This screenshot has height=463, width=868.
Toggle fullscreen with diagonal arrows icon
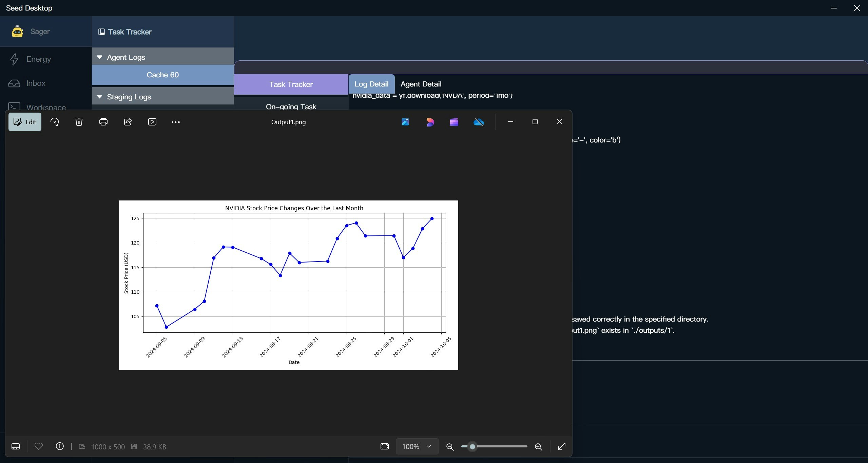click(562, 446)
